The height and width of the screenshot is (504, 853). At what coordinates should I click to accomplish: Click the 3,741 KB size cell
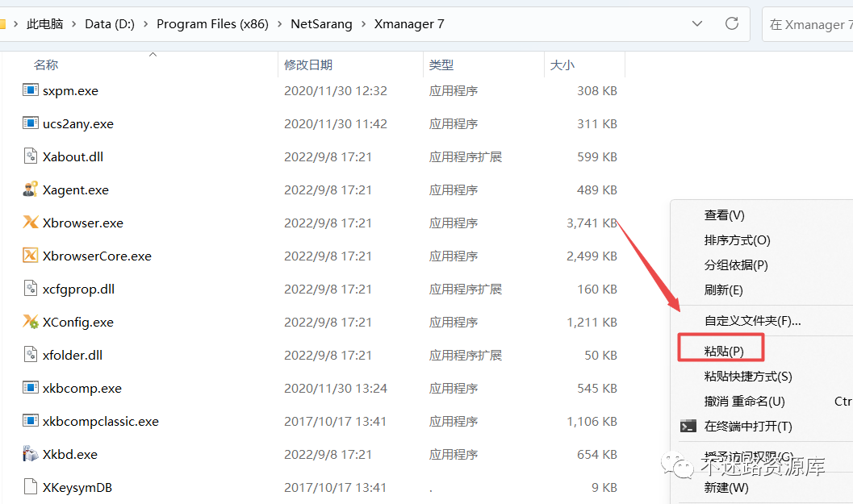point(592,223)
